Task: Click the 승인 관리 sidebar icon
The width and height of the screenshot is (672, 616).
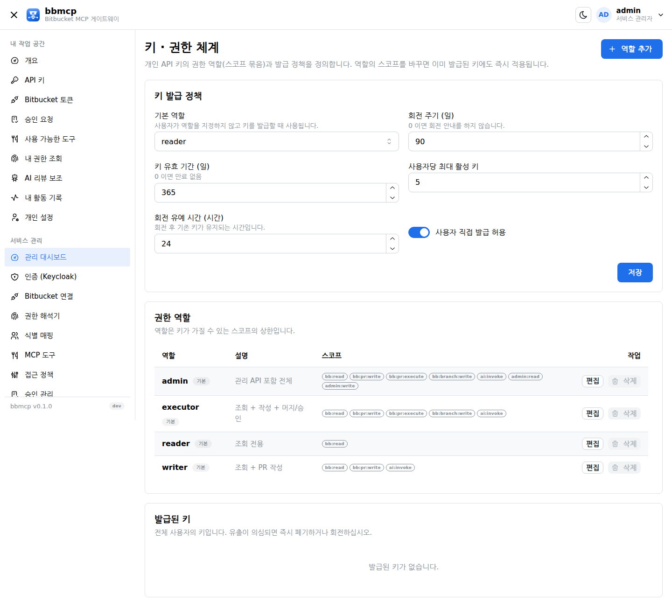Action: pos(15,393)
